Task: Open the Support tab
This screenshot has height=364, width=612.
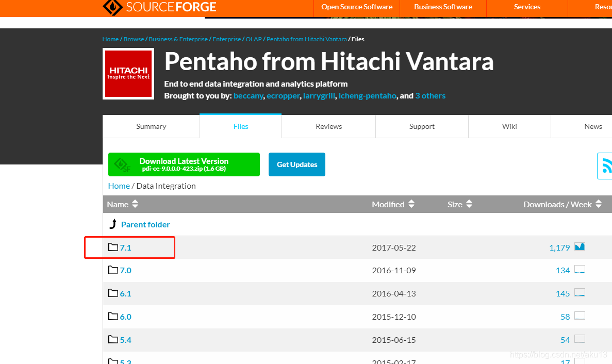Action: click(422, 126)
